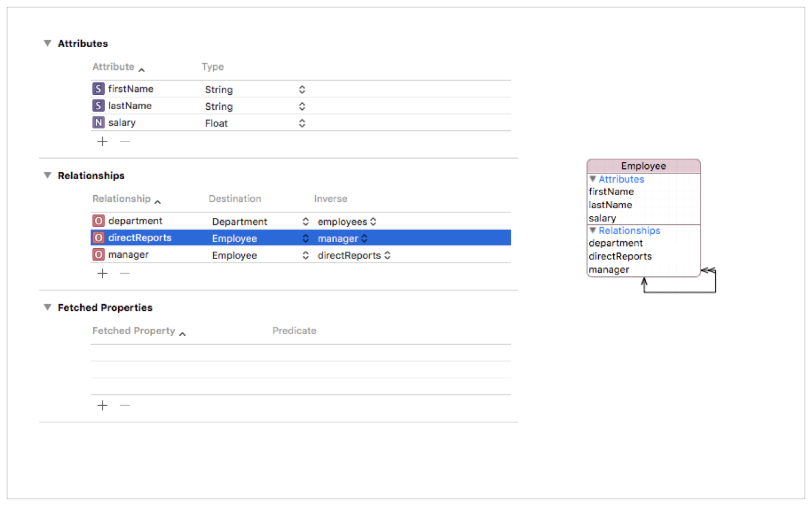812x506 pixels.
Task: Select the Employee entity title in diagram
Action: coord(643,166)
